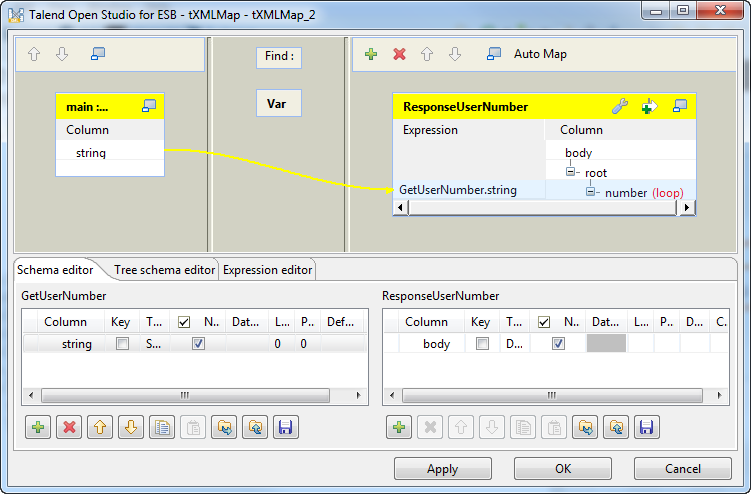The height and width of the screenshot is (494, 751).
Task: Confirm mapping with OK button
Action: click(x=563, y=468)
